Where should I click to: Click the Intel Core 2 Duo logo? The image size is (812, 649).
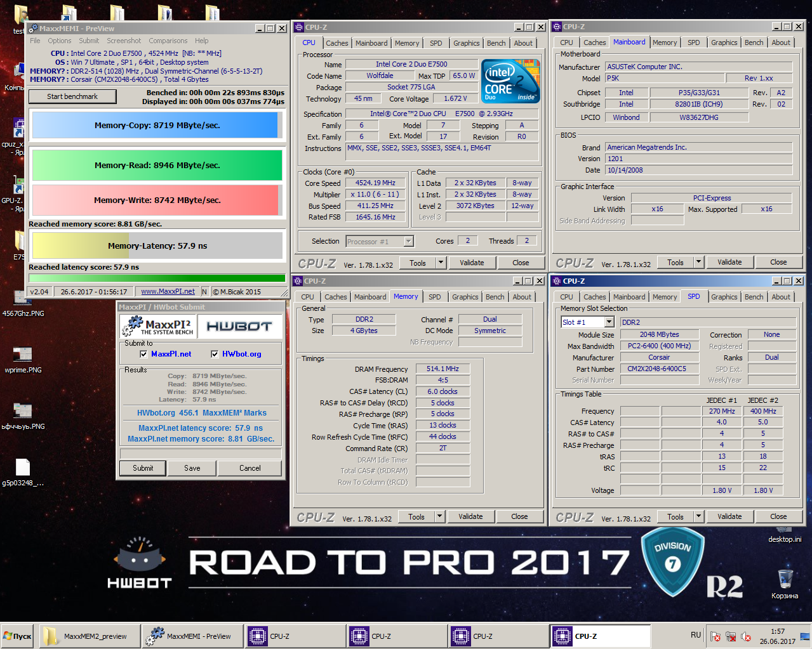tap(510, 81)
